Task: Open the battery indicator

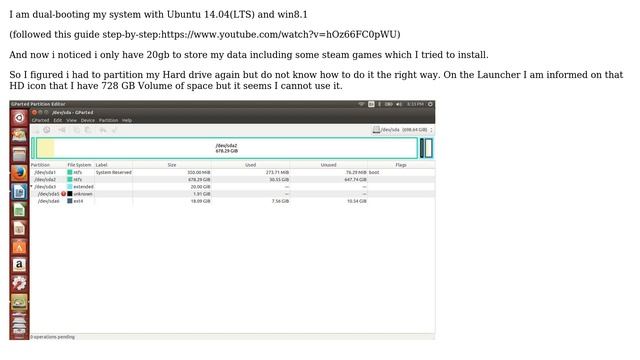Action: (389, 104)
